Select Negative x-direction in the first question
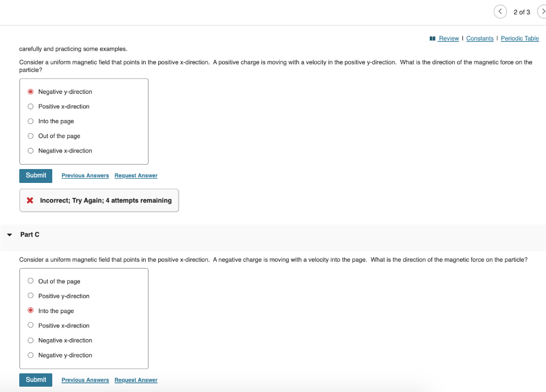This screenshot has width=546, height=392. pyautogui.click(x=30, y=151)
